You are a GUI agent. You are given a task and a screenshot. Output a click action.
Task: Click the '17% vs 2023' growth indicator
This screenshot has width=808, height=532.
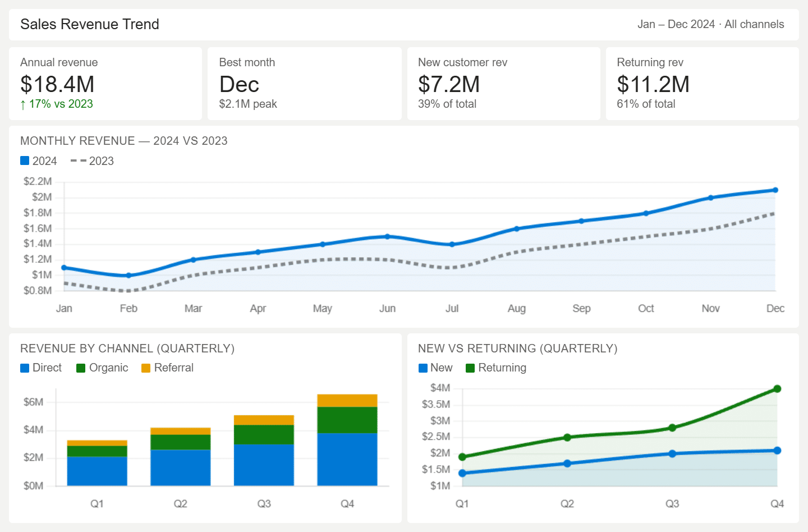(57, 104)
